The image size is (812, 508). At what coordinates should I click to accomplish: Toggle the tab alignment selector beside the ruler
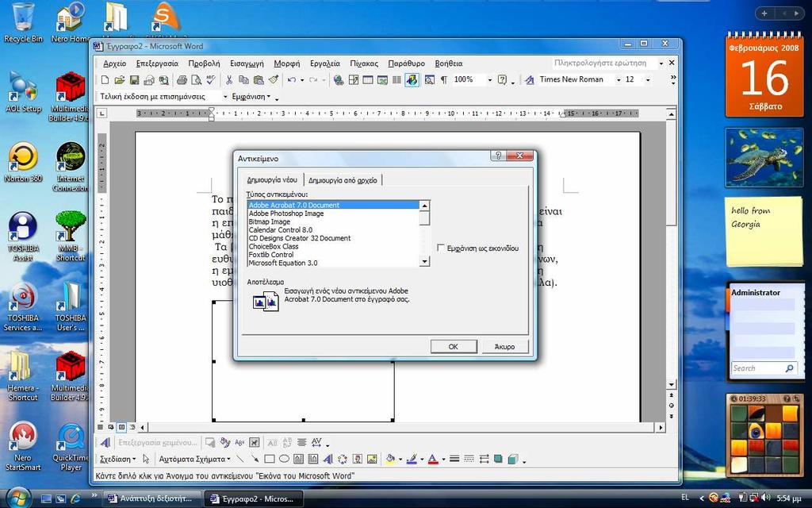[102, 113]
